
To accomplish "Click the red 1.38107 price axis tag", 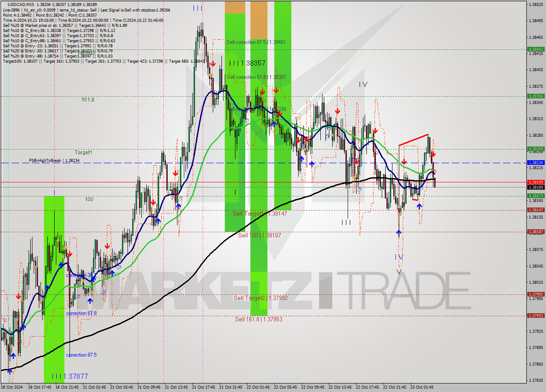I will click(x=536, y=232).
